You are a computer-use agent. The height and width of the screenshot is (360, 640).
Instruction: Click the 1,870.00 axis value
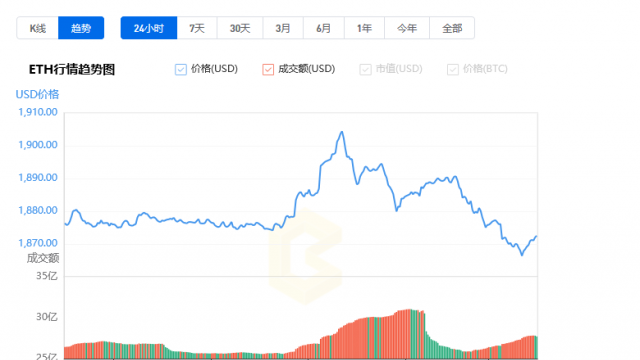point(38,243)
